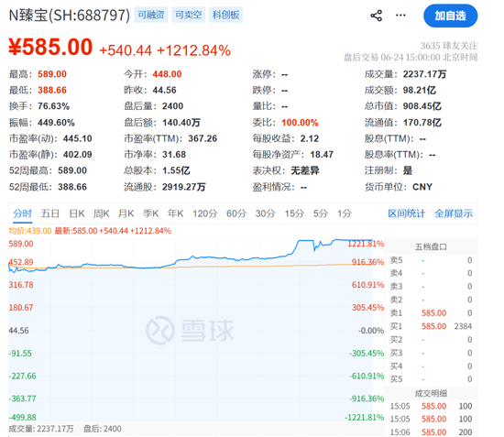Click the current price ¥585.00

point(50,47)
